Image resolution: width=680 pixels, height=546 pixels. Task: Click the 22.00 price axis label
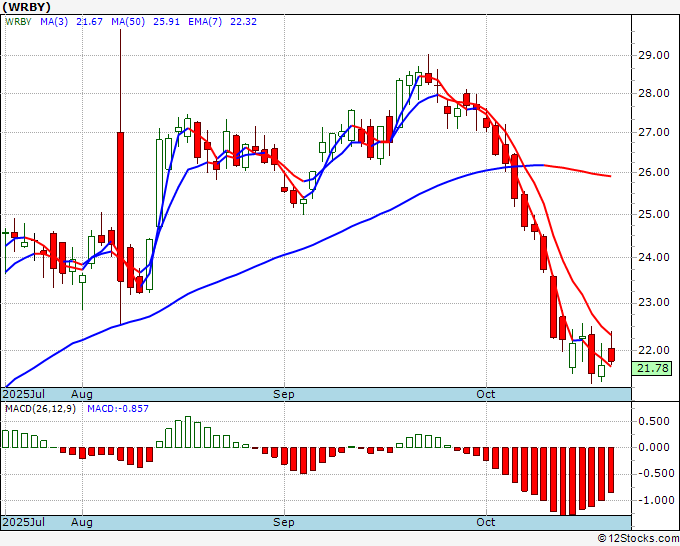(x=654, y=350)
